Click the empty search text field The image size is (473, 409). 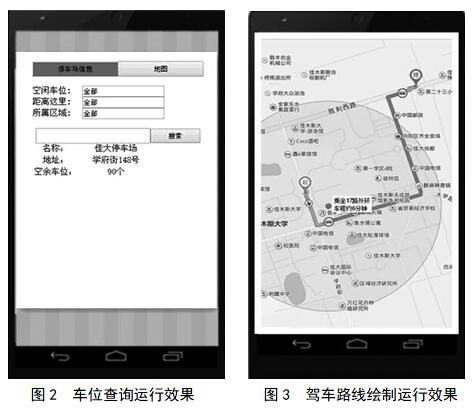point(93,136)
